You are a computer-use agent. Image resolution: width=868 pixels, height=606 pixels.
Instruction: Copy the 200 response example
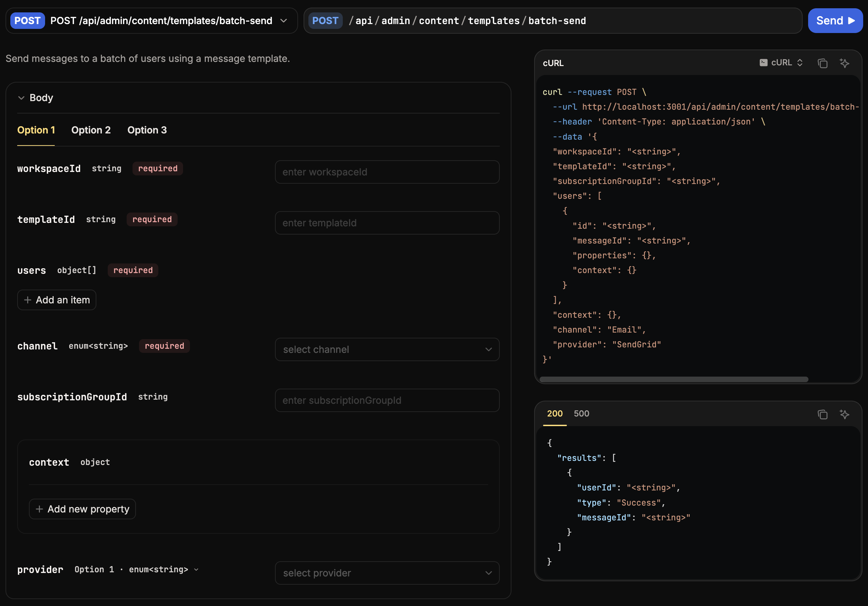(x=822, y=414)
